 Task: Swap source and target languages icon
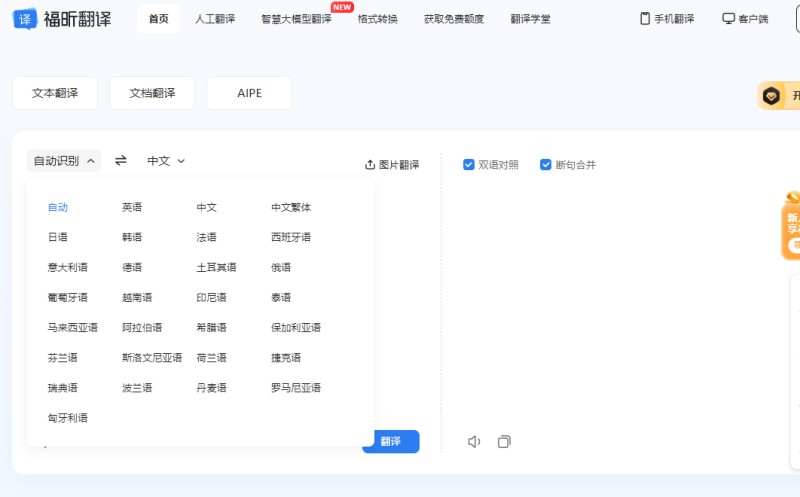click(121, 161)
